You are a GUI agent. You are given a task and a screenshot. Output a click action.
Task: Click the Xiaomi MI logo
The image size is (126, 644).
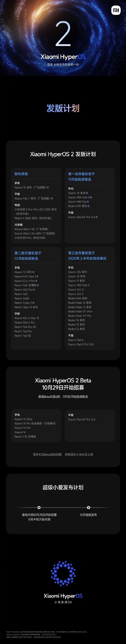click(x=116, y=10)
